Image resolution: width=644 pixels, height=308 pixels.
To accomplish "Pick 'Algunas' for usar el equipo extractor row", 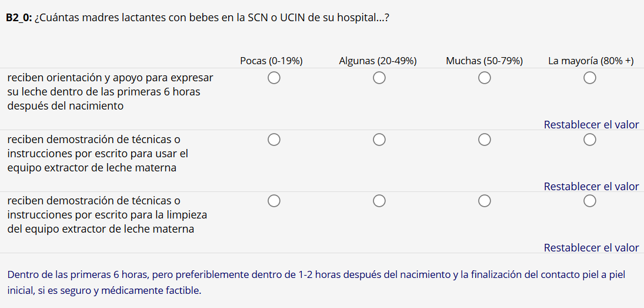I will (x=379, y=140).
